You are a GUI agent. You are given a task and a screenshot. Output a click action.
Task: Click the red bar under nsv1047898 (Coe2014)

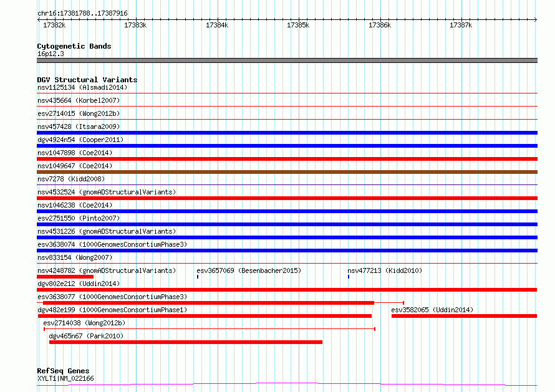point(287,159)
